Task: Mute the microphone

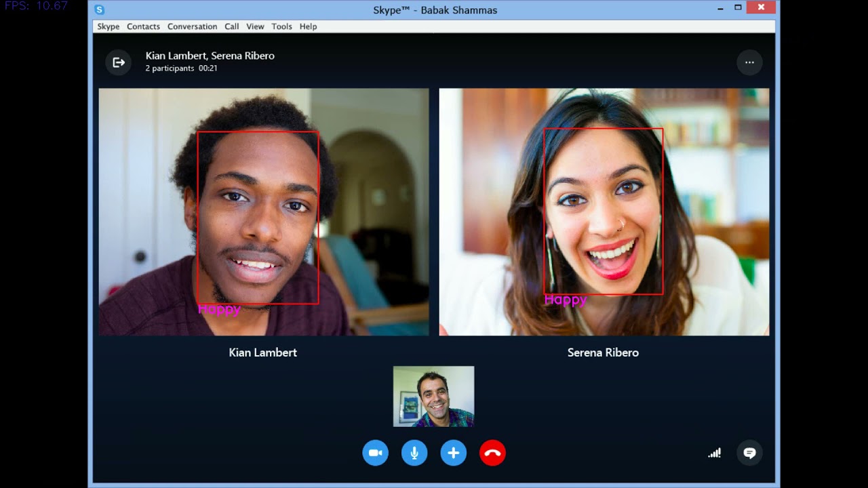Action: 414,453
